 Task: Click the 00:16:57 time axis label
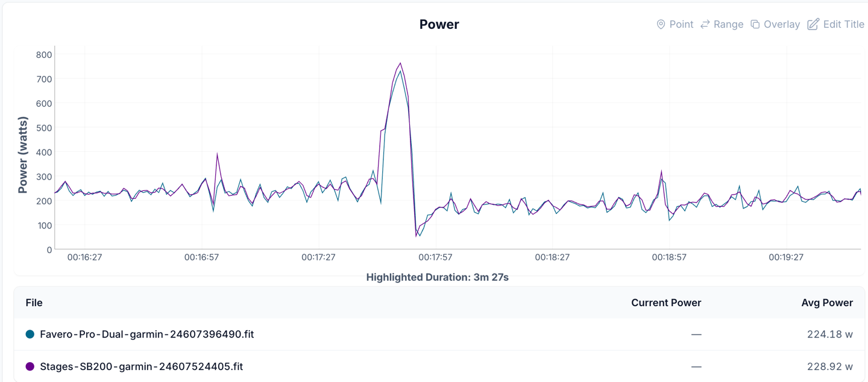pyautogui.click(x=201, y=257)
